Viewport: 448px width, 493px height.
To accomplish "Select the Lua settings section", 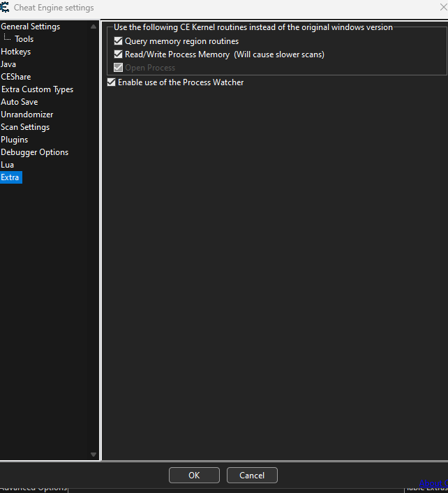I will click(7, 165).
